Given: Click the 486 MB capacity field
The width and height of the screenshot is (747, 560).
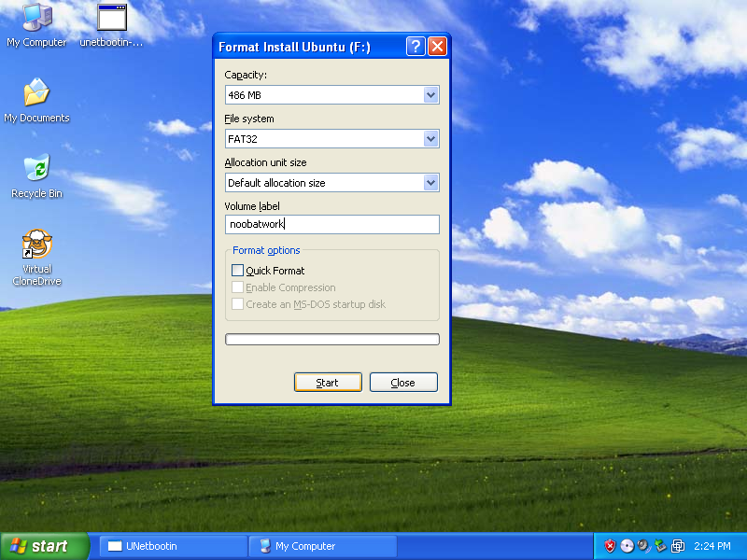Looking at the screenshot, I should point(332,95).
